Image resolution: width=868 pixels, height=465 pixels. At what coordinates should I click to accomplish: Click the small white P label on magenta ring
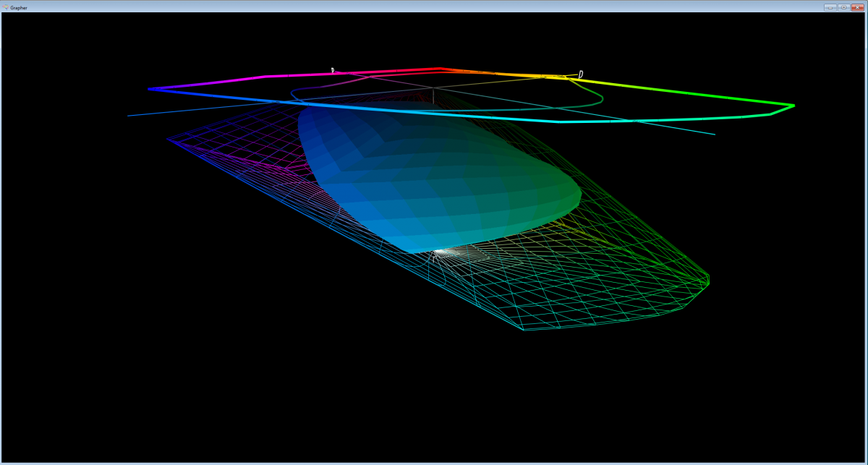point(333,71)
